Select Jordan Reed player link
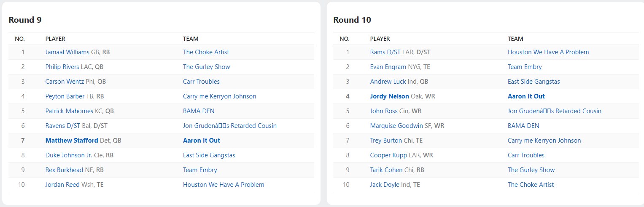 click(x=62, y=185)
